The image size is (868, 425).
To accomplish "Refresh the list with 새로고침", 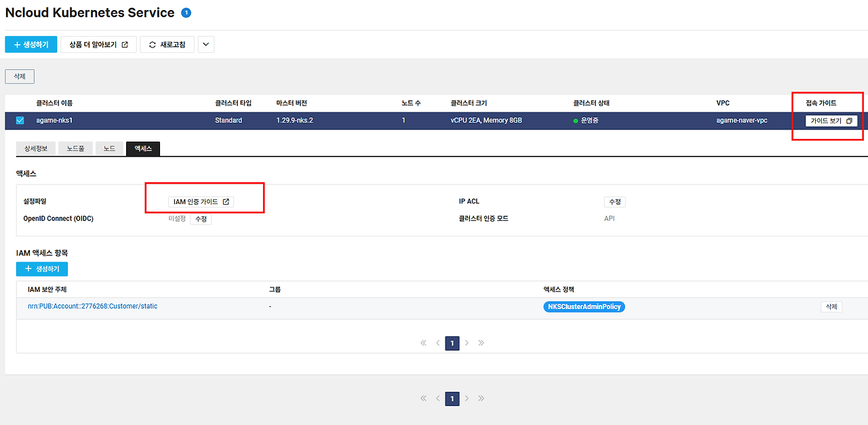I will click(x=167, y=44).
